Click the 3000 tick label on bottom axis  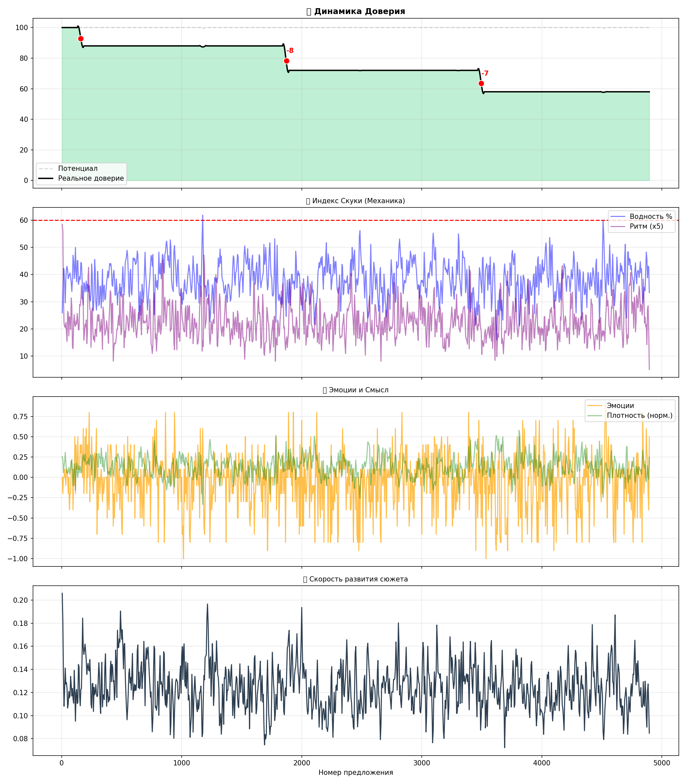click(421, 763)
